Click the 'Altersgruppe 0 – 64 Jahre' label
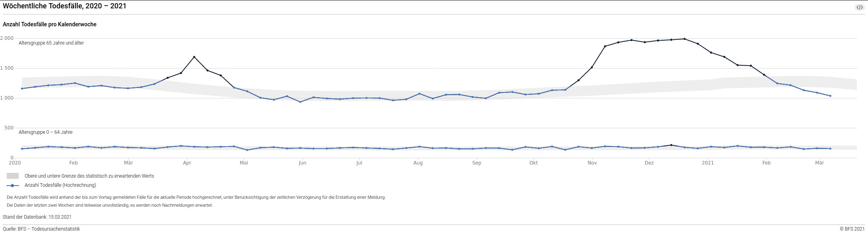Screen dimensions: 868x233 (x=45, y=132)
